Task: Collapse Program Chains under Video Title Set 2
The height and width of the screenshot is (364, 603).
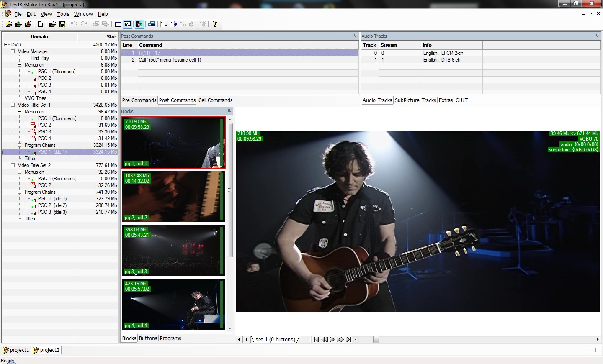Action: tap(19, 192)
